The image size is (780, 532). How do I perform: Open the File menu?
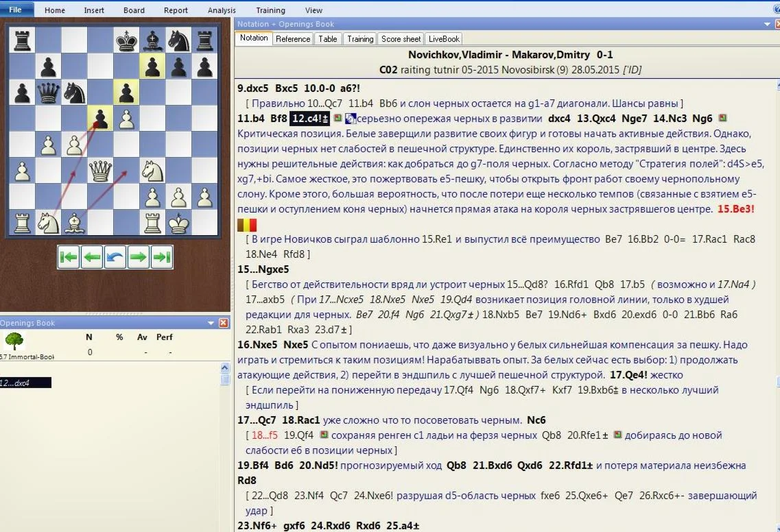tap(16, 10)
